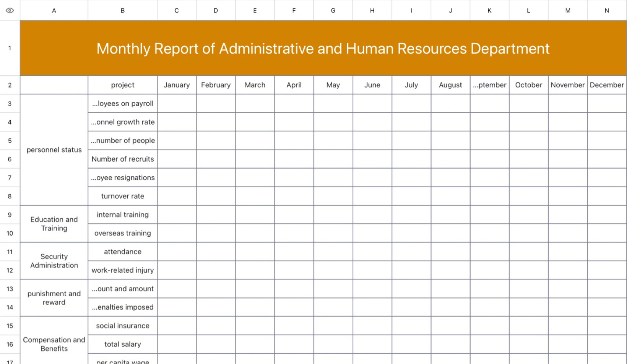Select column H header
The width and height of the screenshot is (627, 364).
point(372,10)
